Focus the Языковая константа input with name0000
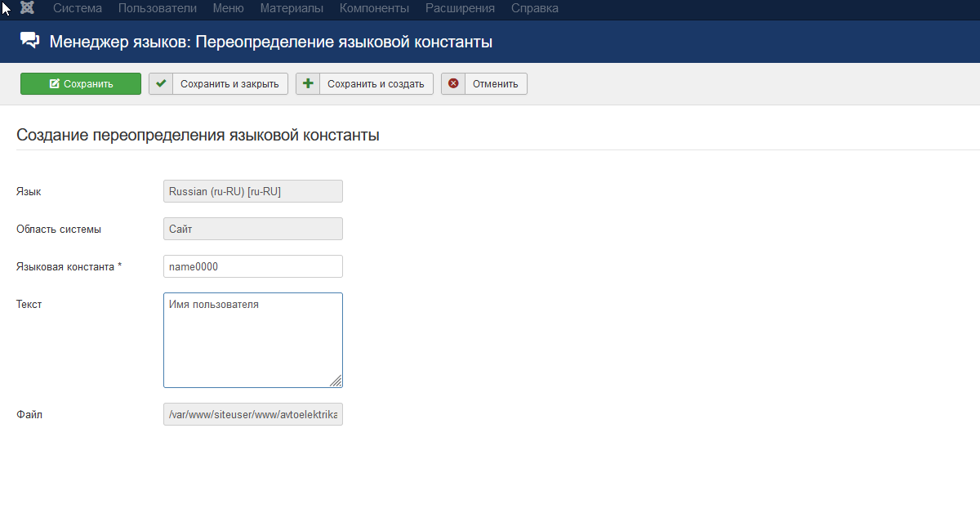Screen dimensions: 980x522 [253, 266]
